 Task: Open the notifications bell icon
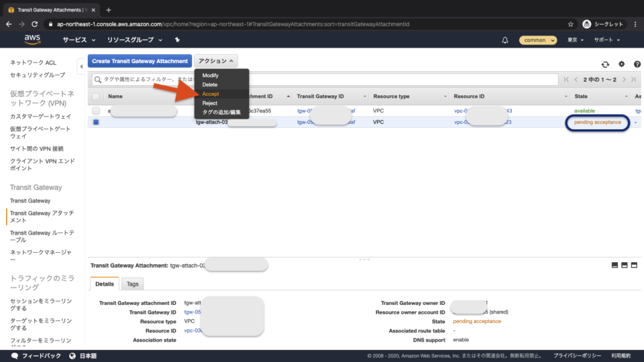point(504,40)
